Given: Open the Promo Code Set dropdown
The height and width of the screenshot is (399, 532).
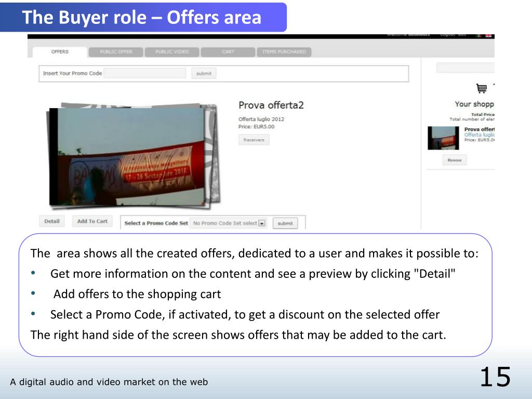Looking at the screenshot, I should point(229,223).
